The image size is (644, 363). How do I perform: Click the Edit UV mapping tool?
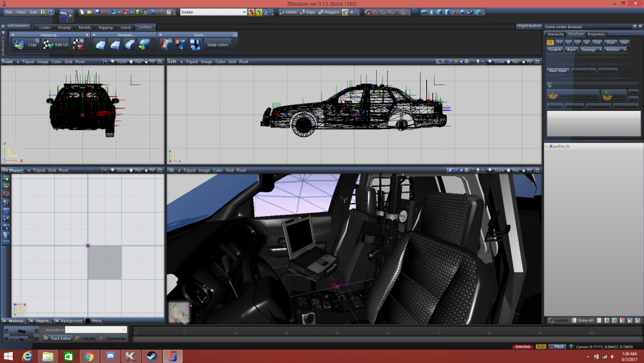55,44
